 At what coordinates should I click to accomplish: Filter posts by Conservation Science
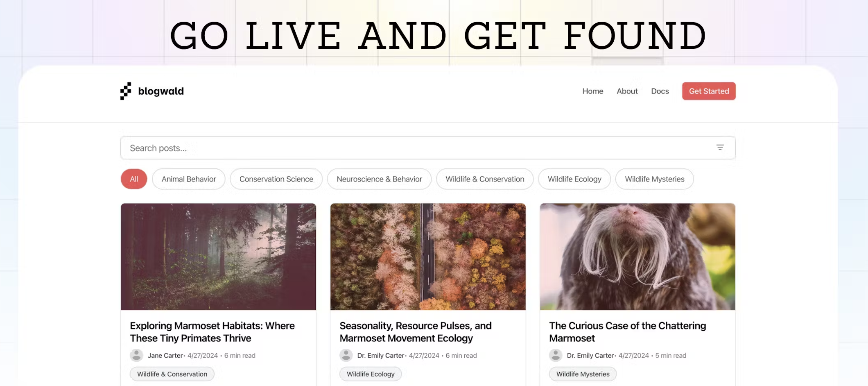click(276, 179)
